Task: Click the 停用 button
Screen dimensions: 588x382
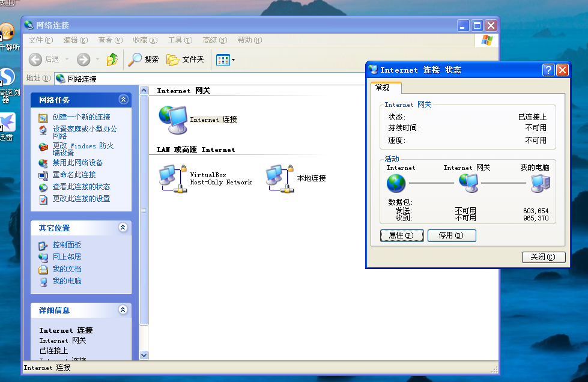Action: 452,235
